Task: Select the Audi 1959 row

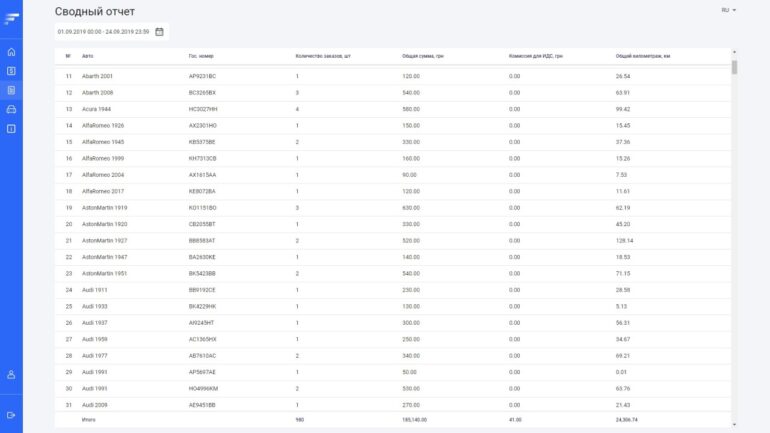Action: 393,339
